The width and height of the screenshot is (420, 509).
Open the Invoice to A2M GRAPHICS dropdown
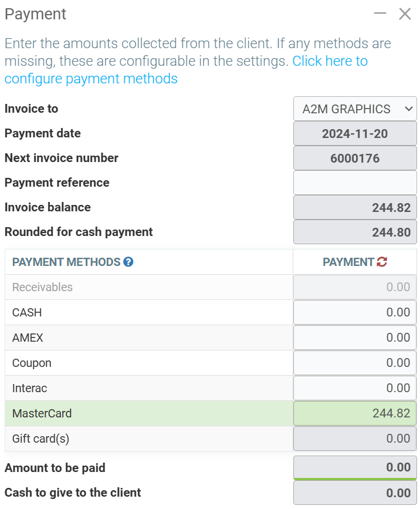tap(355, 109)
